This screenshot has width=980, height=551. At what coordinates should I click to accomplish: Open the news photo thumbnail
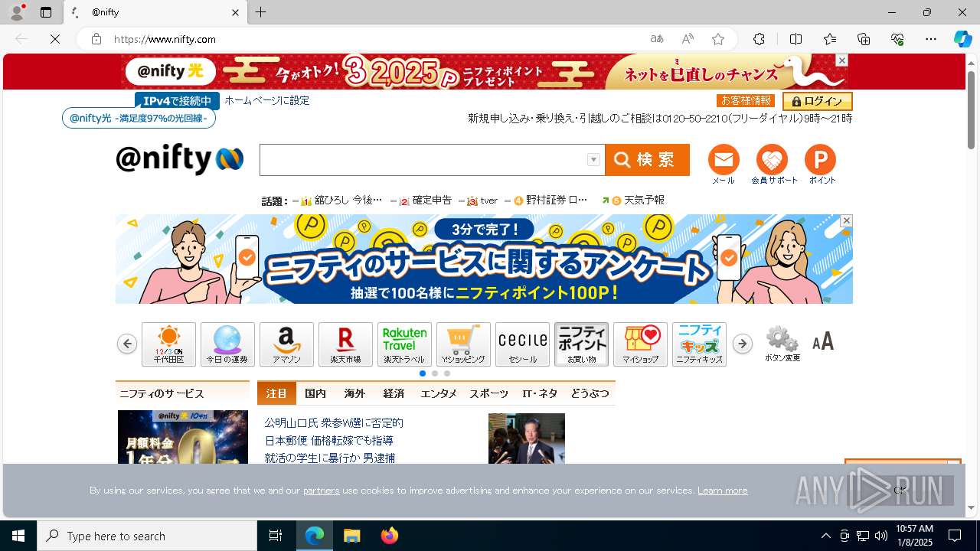click(x=527, y=439)
